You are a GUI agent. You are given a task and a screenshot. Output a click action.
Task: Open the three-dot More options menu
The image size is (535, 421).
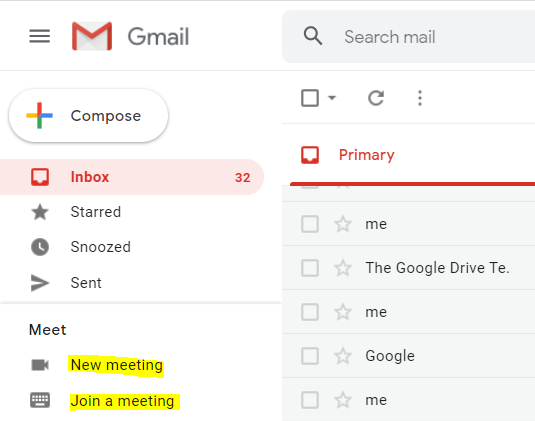[x=420, y=98]
